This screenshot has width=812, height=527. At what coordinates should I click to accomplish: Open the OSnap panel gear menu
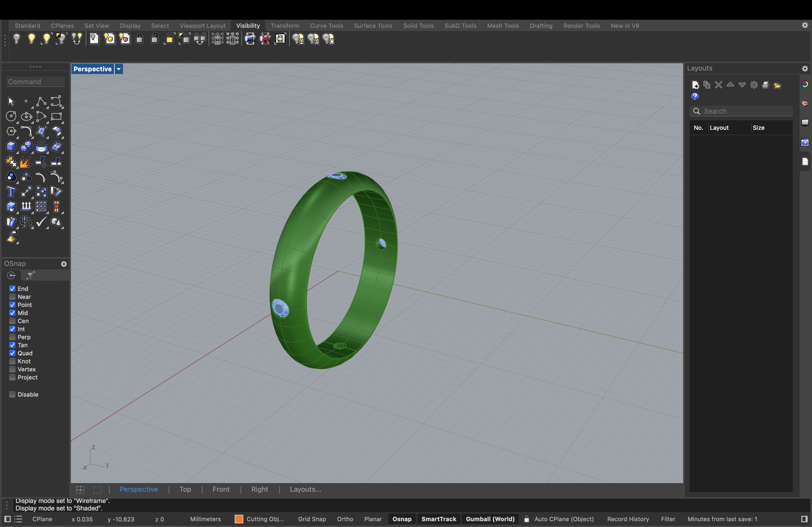tap(64, 264)
